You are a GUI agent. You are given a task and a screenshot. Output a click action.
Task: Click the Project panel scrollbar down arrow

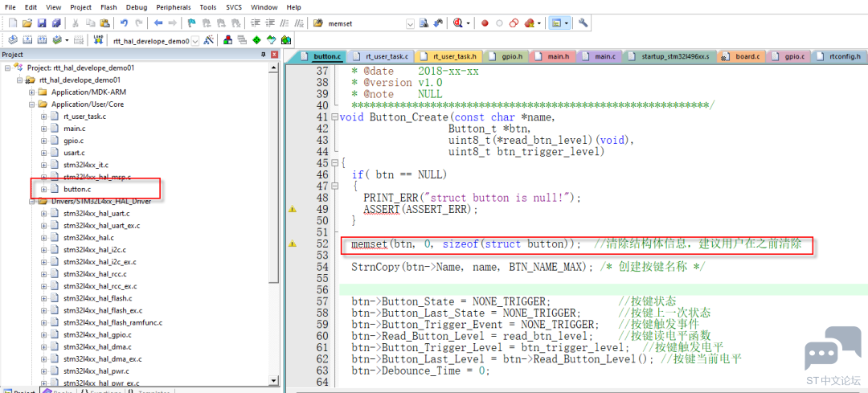pos(273,381)
